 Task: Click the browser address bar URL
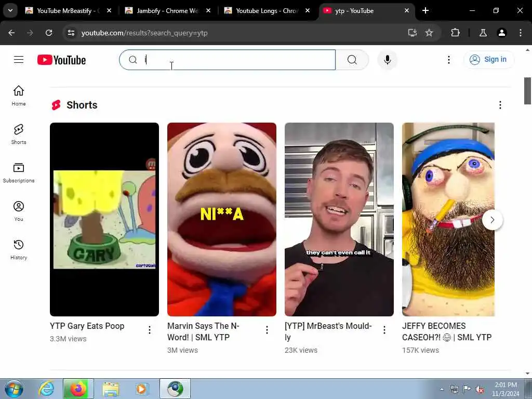(x=144, y=33)
